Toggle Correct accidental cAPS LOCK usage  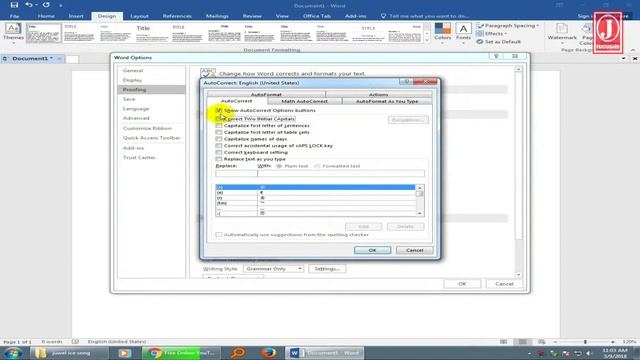219,146
